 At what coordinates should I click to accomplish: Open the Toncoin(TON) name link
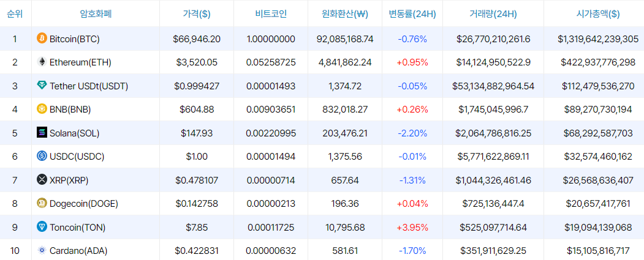point(78,227)
